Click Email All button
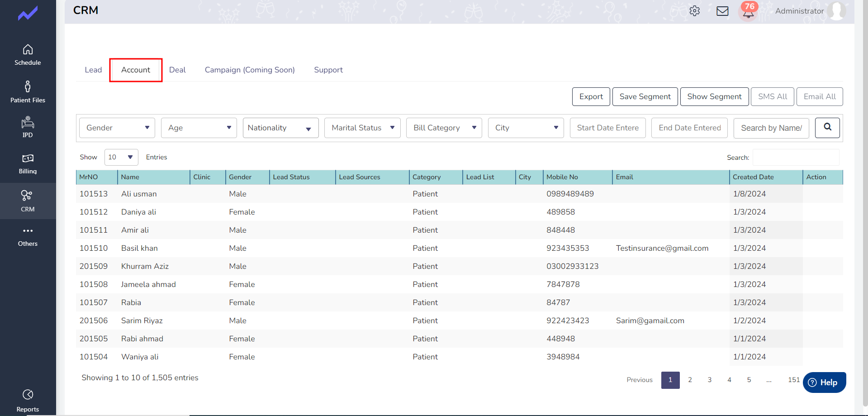 click(x=820, y=96)
